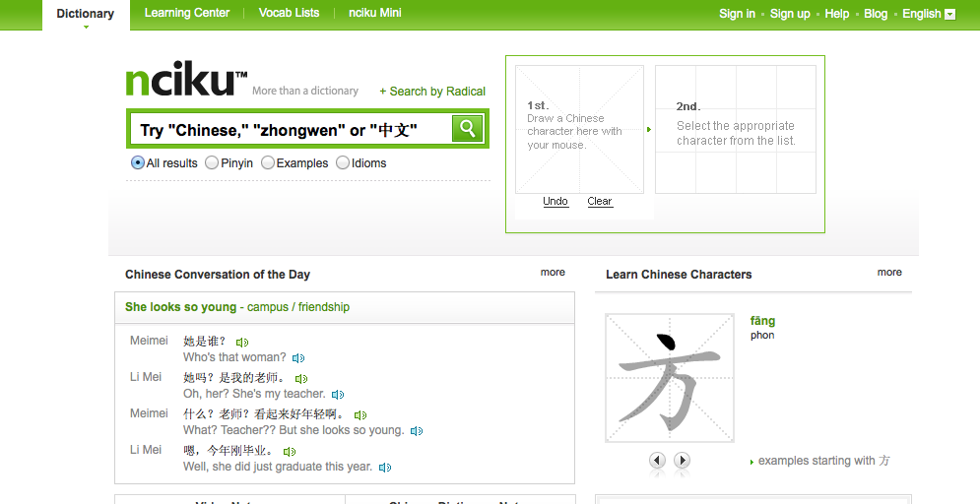Play audio for "But she looks so young."
Viewport: 980px width, 504px height.
point(417,431)
